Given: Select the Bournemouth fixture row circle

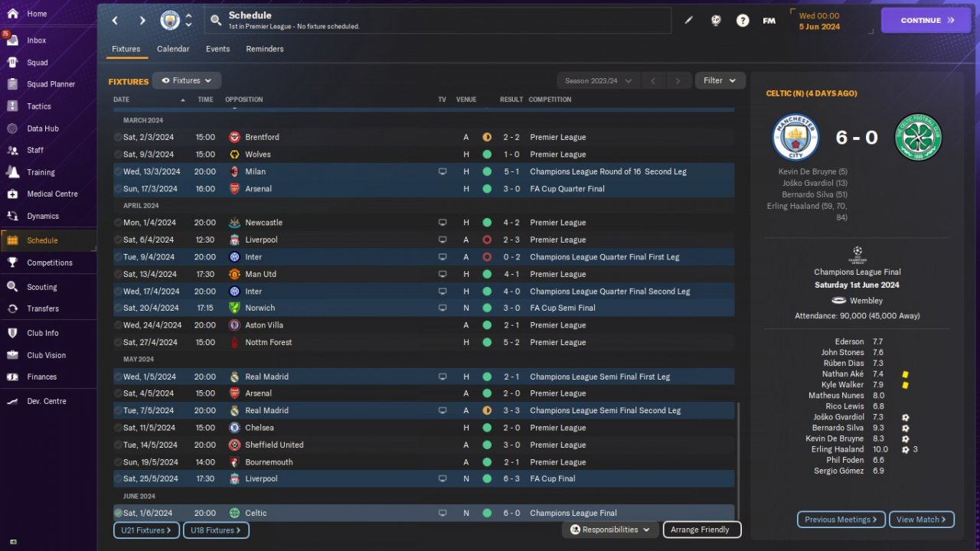Looking at the screenshot, I should click(x=118, y=462).
